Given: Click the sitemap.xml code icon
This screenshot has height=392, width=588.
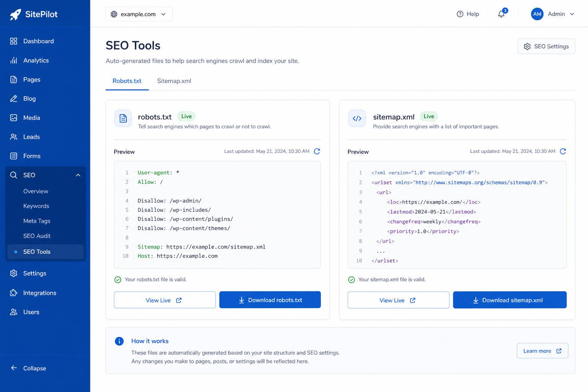Looking at the screenshot, I should (x=357, y=118).
